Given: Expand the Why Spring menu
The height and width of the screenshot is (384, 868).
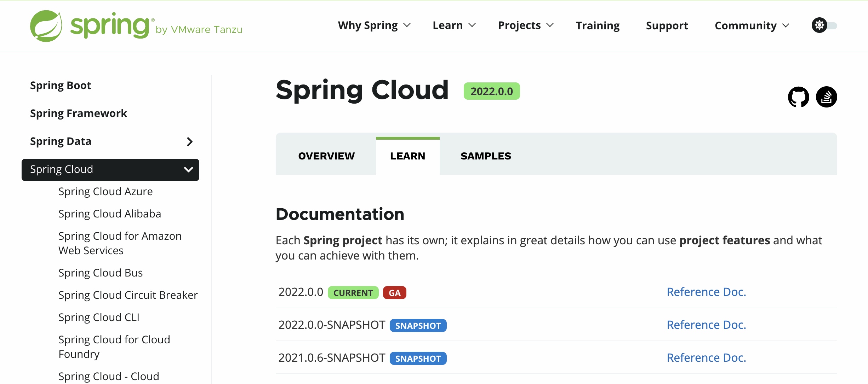Looking at the screenshot, I should pos(374,25).
